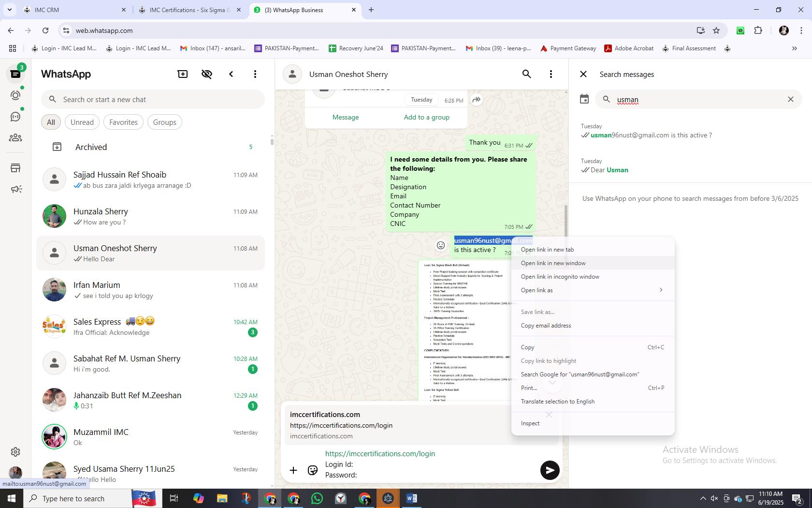The height and width of the screenshot is (508, 812).
Task: Select the All chats filter
Action: 51,122
